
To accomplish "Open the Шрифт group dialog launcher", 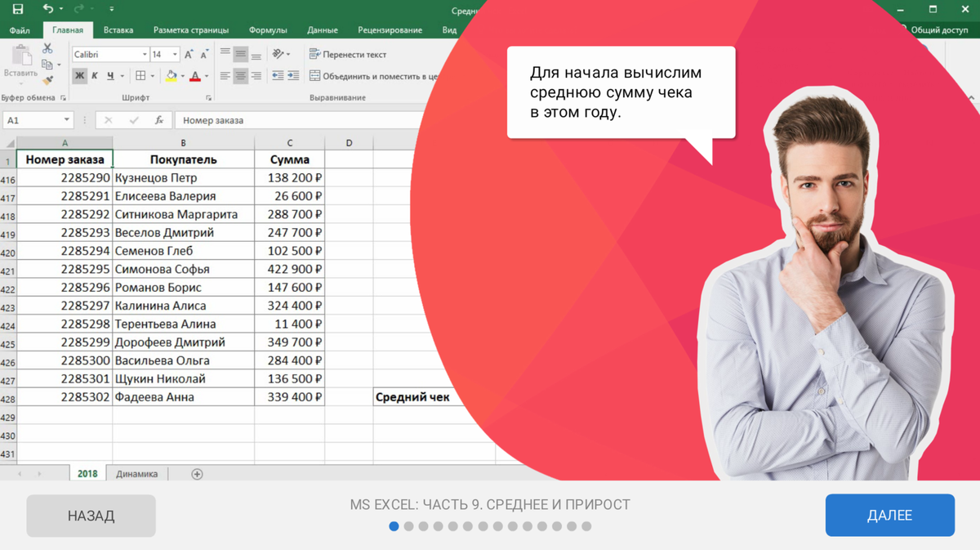I will coord(209,98).
